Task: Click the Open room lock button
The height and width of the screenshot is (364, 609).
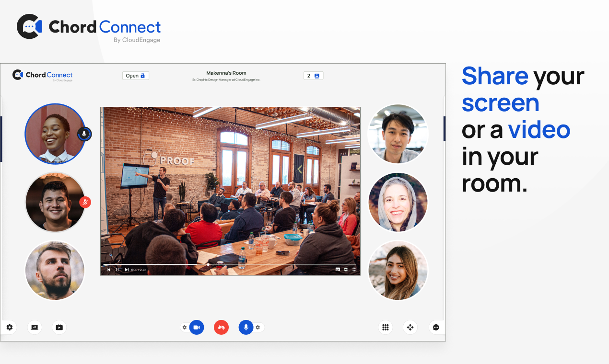Action: point(135,75)
